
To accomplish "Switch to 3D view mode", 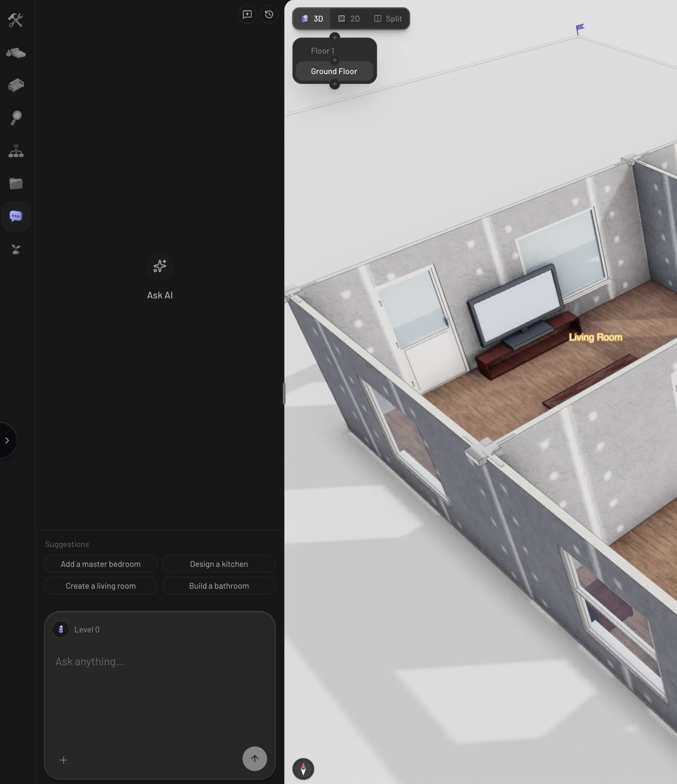I will click(x=312, y=18).
